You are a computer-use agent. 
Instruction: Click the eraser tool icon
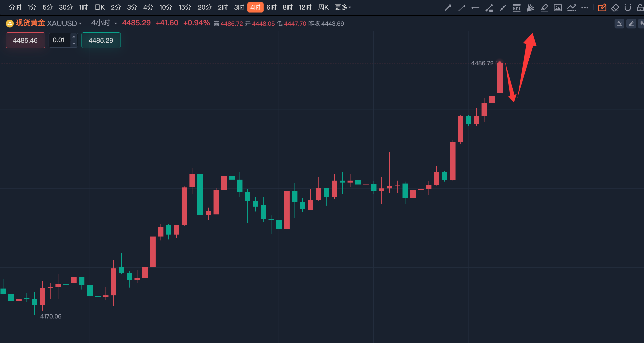pos(615,8)
